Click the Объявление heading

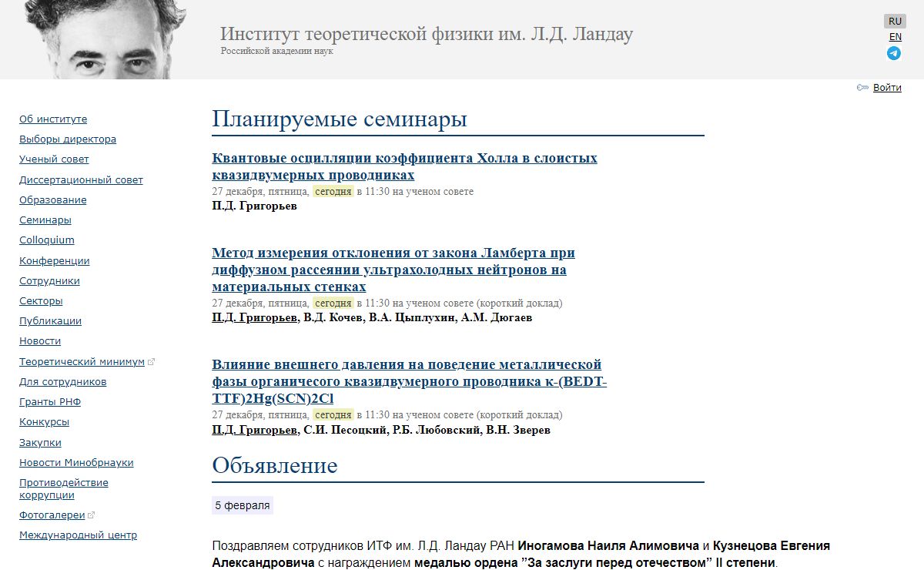coord(275,465)
